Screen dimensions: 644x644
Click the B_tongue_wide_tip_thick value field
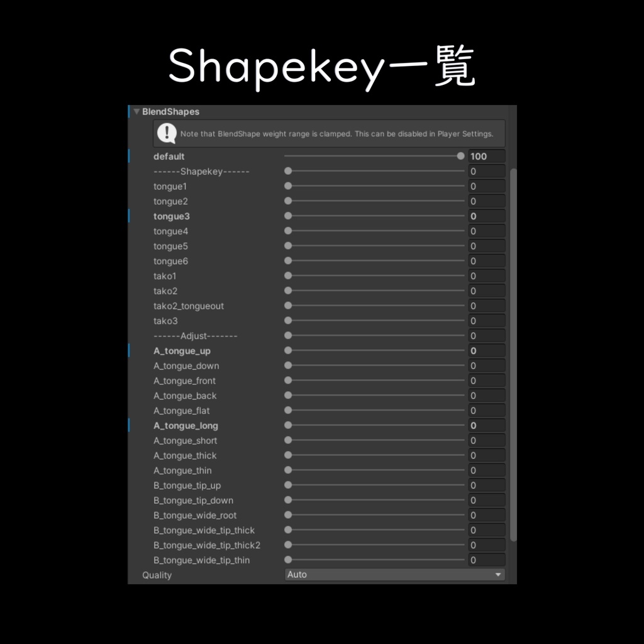point(487,530)
